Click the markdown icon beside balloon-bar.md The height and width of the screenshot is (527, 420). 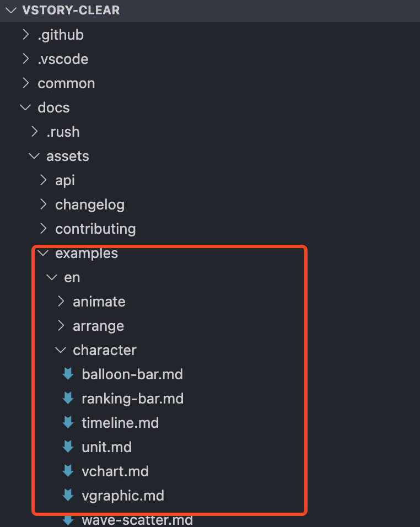(68, 374)
